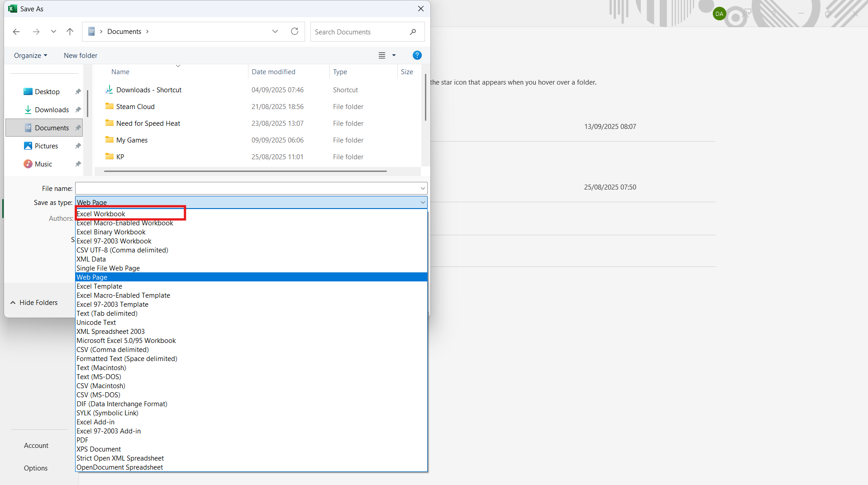Click the search magnifier icon
Viewport: 868px width, 485px height.
pyautogui.click(x=413, y=32)
